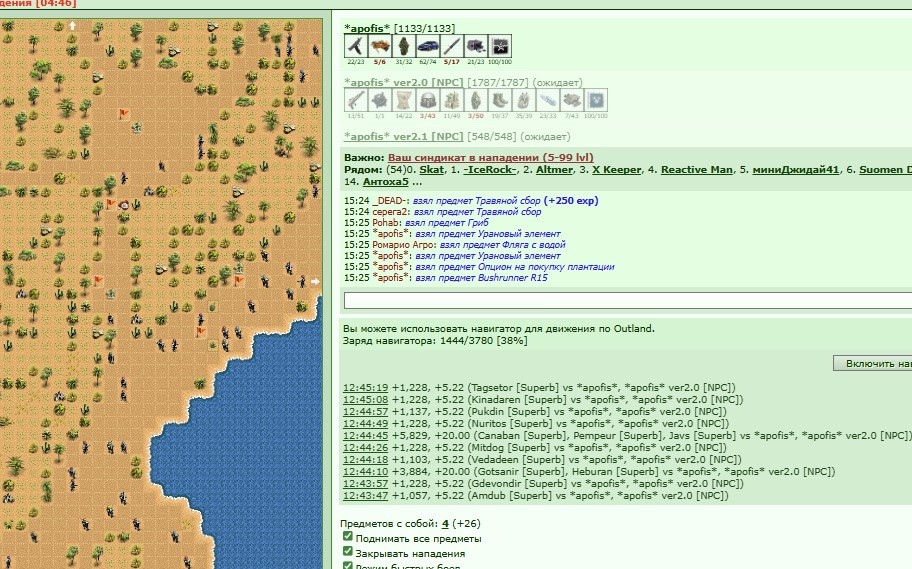Open nearby player X Keeper link
Screen dimensions: 912x569
coord(617,170)
